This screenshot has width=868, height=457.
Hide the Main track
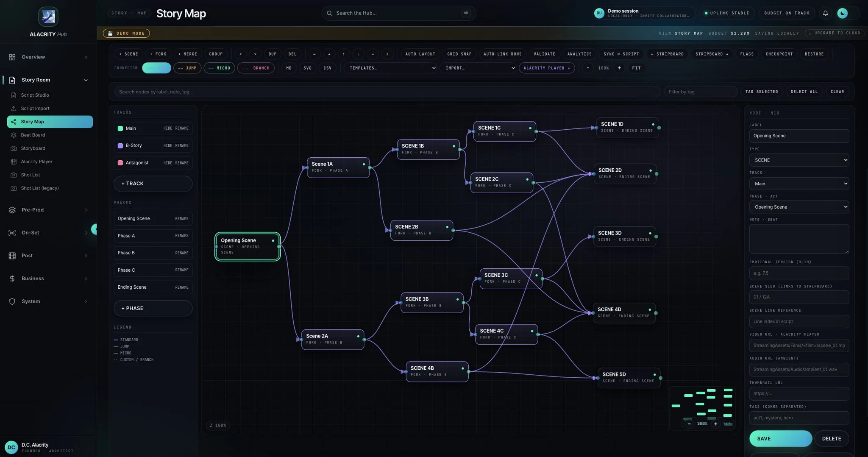click(x=167, y=128)
